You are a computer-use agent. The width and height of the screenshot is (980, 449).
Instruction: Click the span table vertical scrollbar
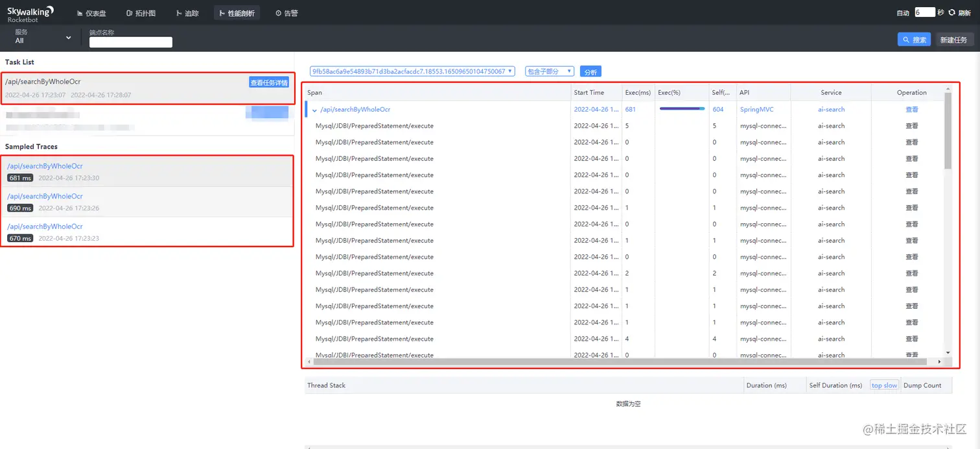pos(948,130)
